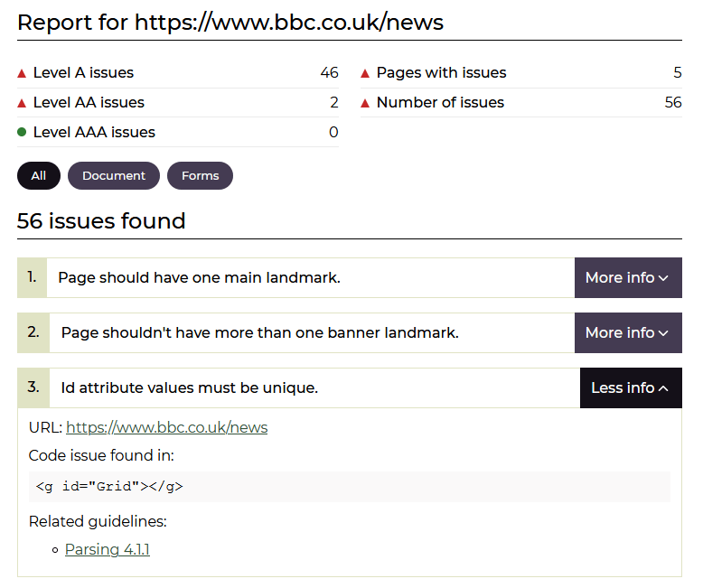Click the red triangle beside Level AA issues

coord(22,103)
